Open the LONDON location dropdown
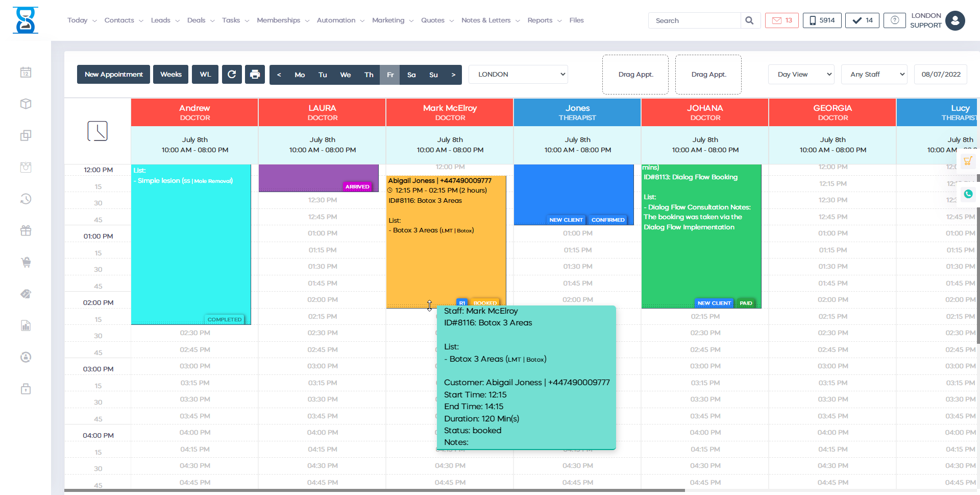This screenshot has width=980, height=495. [x=518, y=75]
